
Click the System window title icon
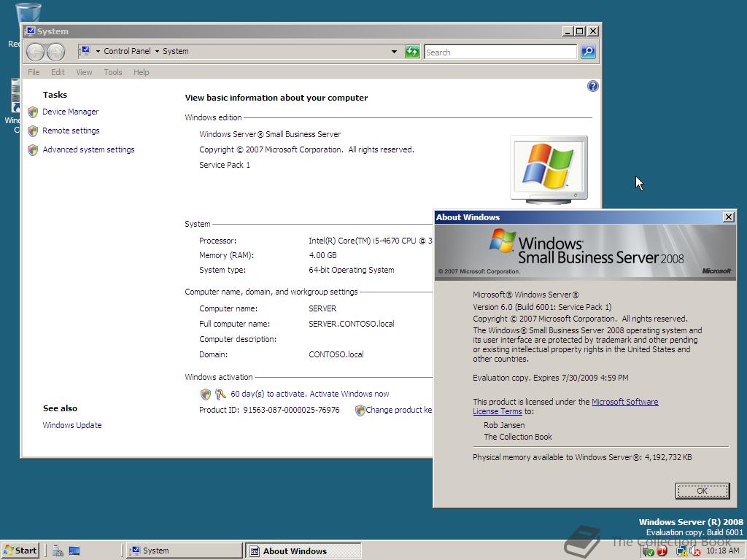31,31
